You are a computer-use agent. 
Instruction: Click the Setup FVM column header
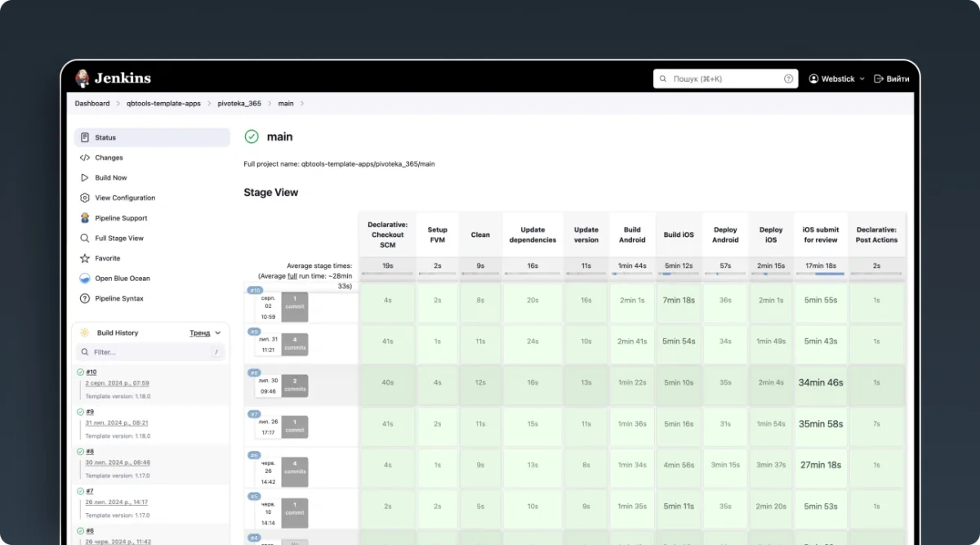point(438,235)
